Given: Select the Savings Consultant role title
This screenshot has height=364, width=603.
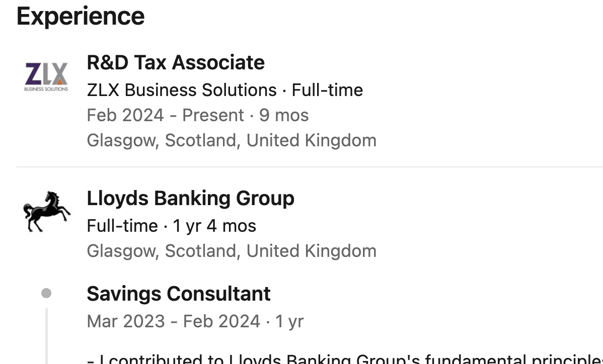Looking at the screenshot, I should point(179,294).
